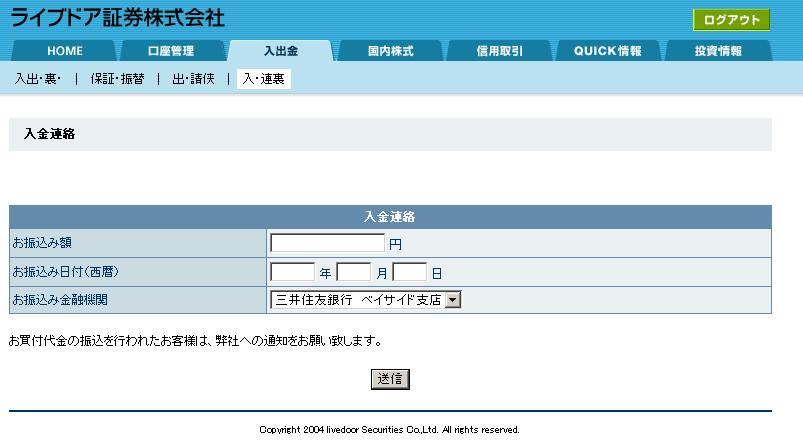
Task: Click the お振込み額 label
Action: [x=42, y=243]
